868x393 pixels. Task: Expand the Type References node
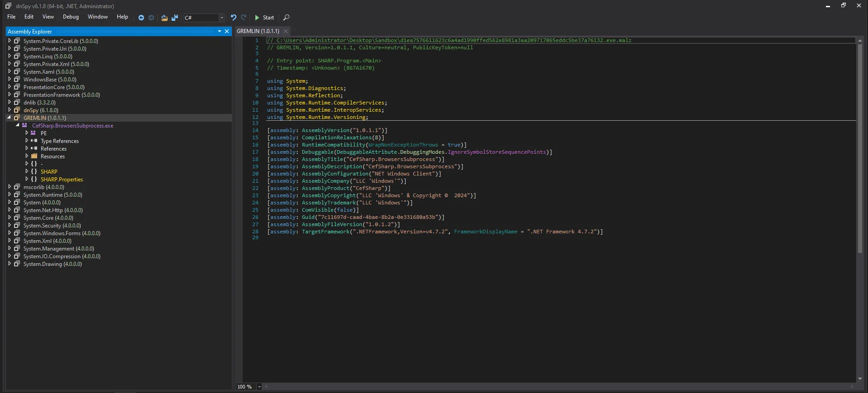(27, 141)
